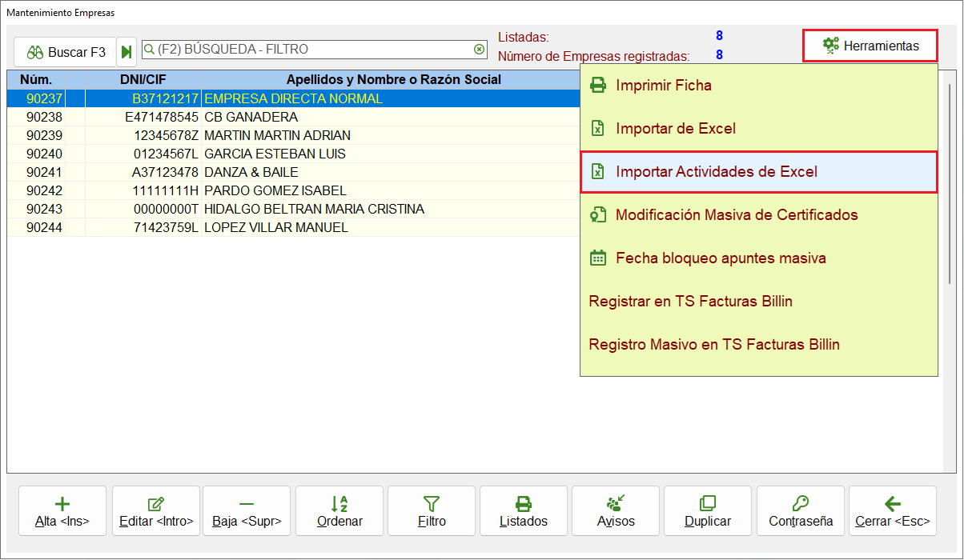The width and height of the screenshot is (964, 560).
Task: Click Registrar en TS Facturas Billin
Action: pyautogui.click(x=758, y=302)
